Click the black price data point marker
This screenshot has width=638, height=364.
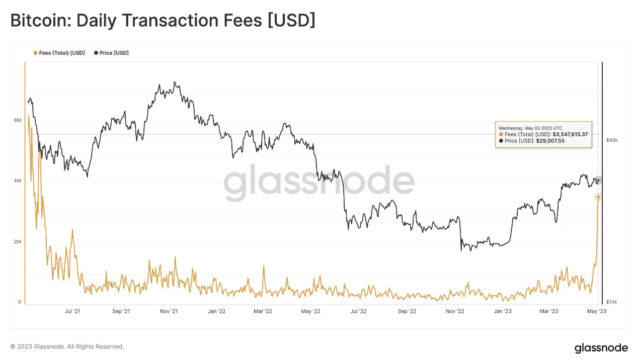coord(598,180)
